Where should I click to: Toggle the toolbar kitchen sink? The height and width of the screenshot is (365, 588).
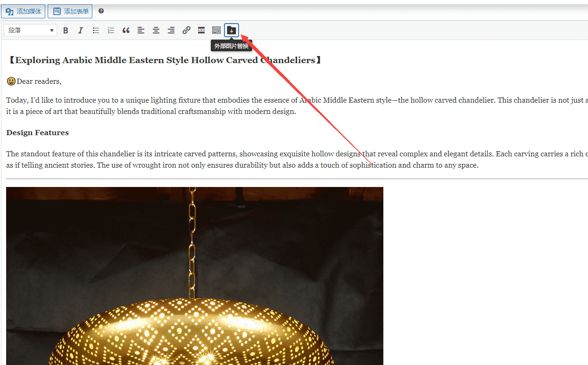pyautogui.click(x=216, y=30)
